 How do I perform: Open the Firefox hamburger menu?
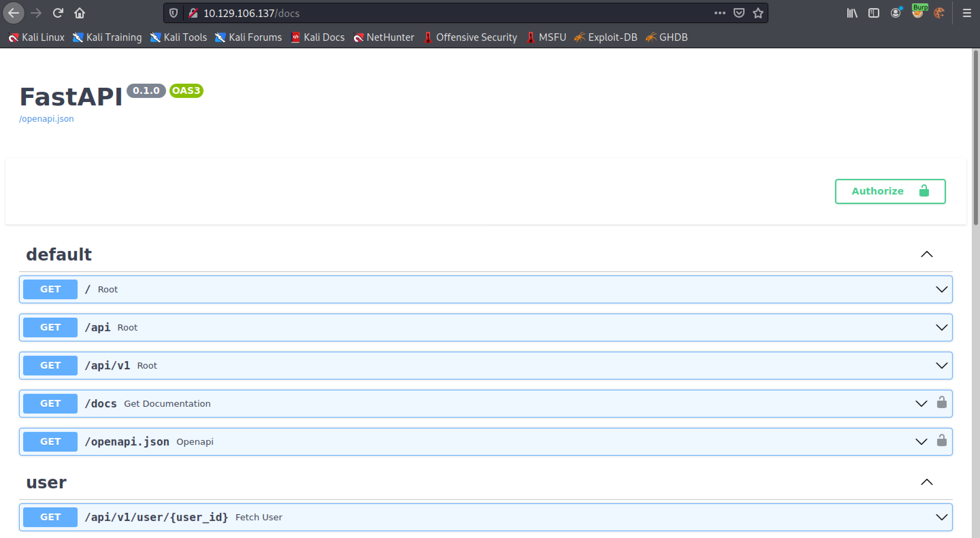(967, 13)
